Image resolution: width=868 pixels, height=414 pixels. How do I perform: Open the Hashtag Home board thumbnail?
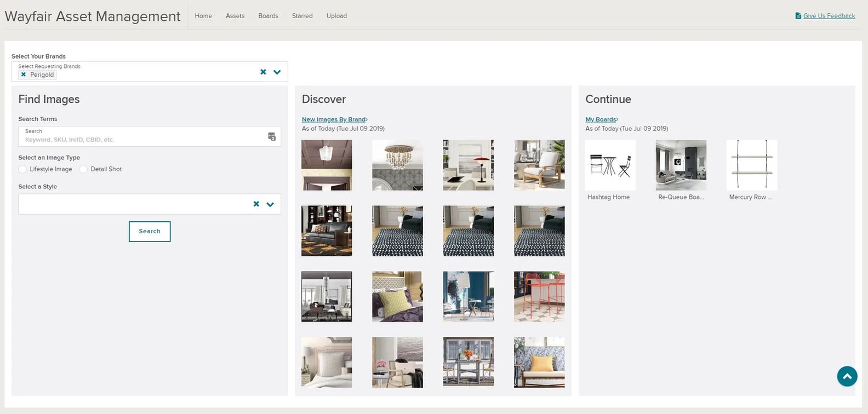(610, 165)
